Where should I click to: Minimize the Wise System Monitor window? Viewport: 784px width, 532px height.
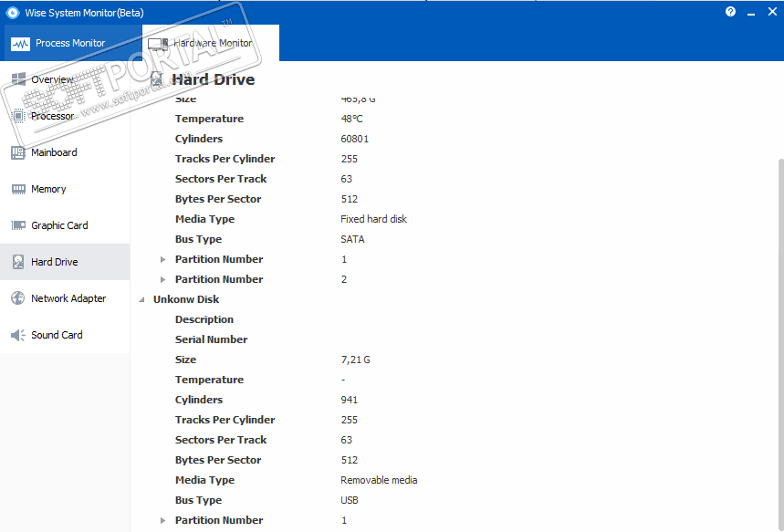pyautogui.click(x=751, y=13)
